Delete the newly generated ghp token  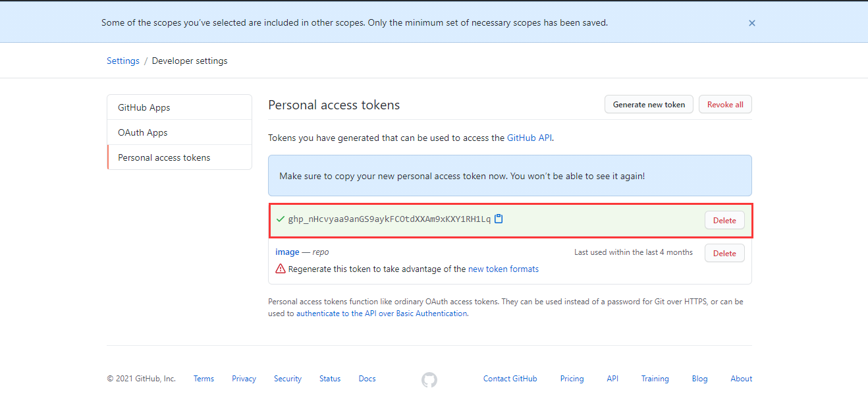click(724, 220)
